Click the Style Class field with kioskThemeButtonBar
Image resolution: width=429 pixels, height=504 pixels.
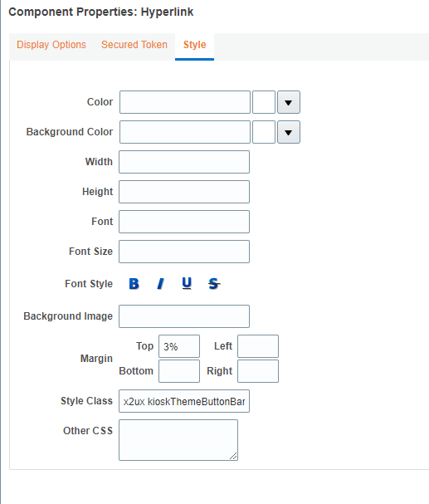[184, 401]
